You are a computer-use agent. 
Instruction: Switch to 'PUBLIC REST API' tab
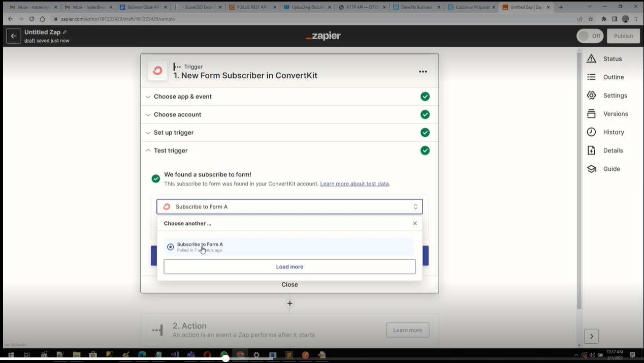point(253,7)
